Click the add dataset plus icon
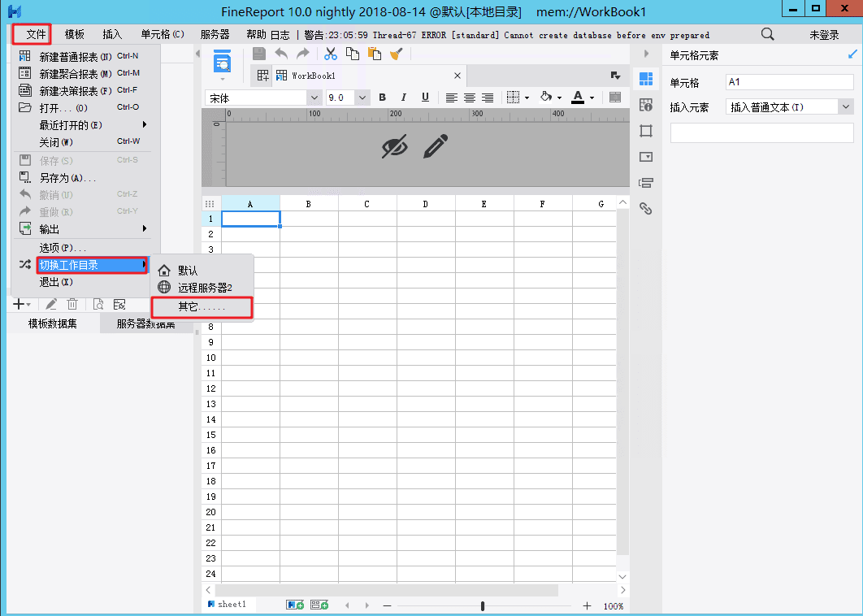This screenshot has height=616, width=863. tap(21, 304)
